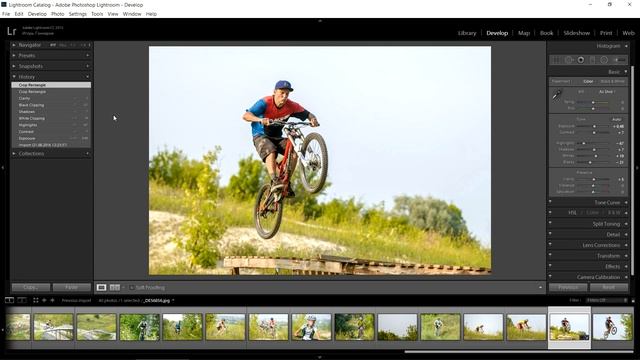
Task: Toggle the Lens Corrections panel on/off switch
Action: (x=550, y=244)
